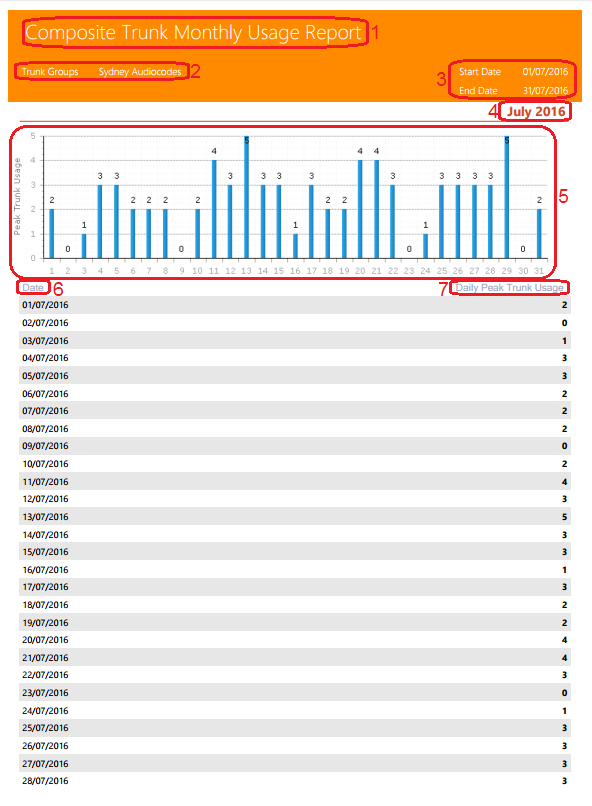This screenshot has height=806, width=592.
Task: Click the 21/07/2016 date cell
Action: (45, 657)
